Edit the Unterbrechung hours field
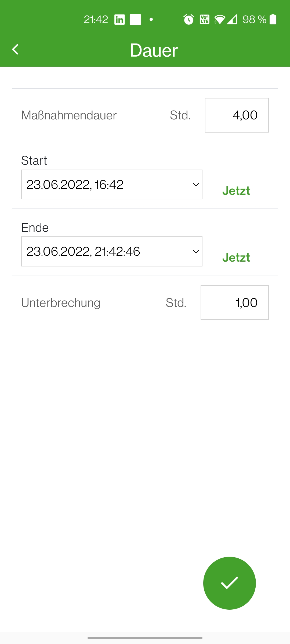Image resolution: width=290 pixels, height=644 pixels. (x=234, y=302)
